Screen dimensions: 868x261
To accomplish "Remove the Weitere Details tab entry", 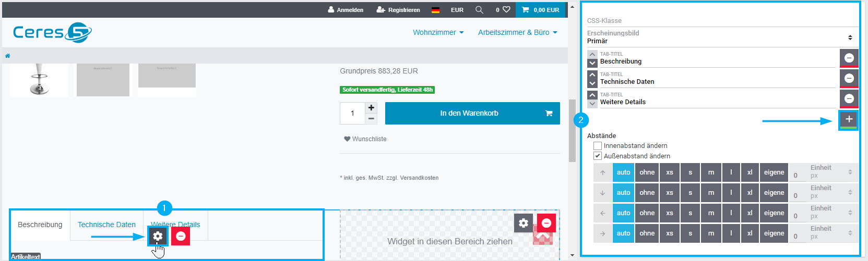I will coord(849,98).
